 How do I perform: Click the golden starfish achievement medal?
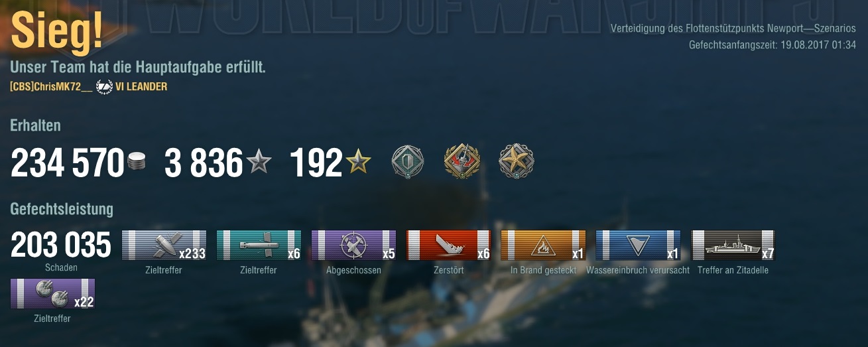517,162
